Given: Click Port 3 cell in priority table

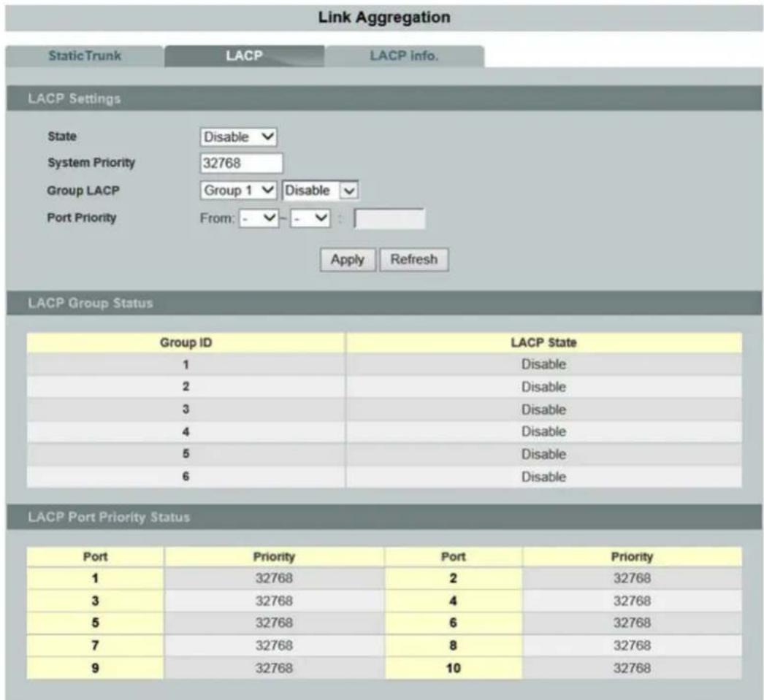Looking at the screenshot, I should coord(95,601).
